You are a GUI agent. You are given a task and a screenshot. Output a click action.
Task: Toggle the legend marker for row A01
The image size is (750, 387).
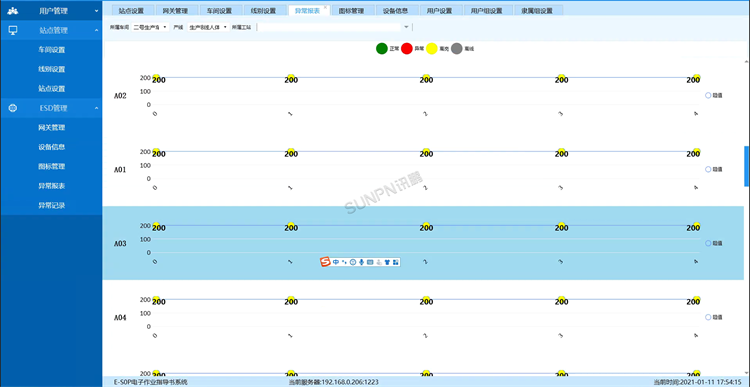(x=708, y=169)
